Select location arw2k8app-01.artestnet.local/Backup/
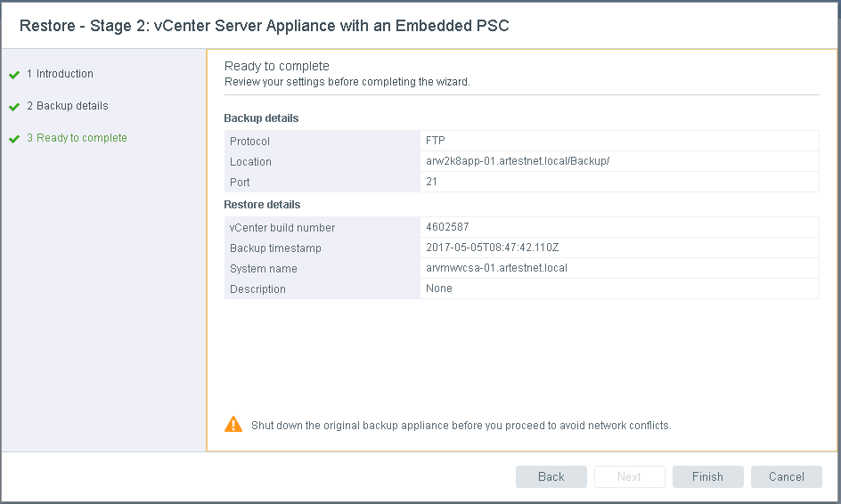Image resolution: width=841 pixels, height=504 pixels. (x=518, y=161)
